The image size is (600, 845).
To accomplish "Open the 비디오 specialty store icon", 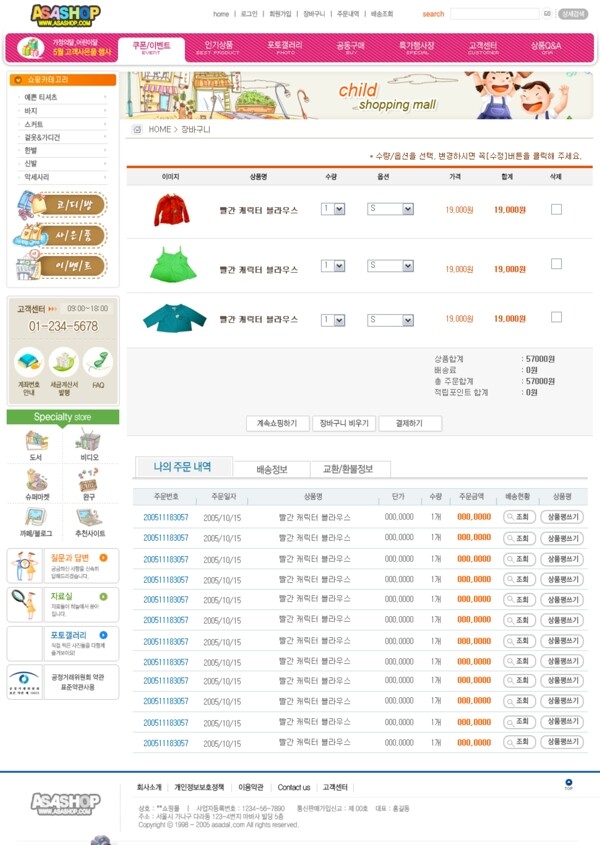I will click(89, 440).
